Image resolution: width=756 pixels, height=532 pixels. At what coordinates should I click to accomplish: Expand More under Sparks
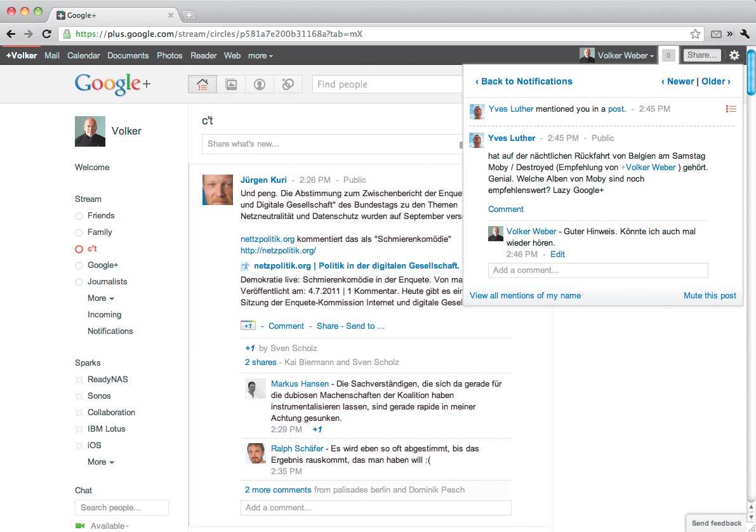[x=101, y=462]
